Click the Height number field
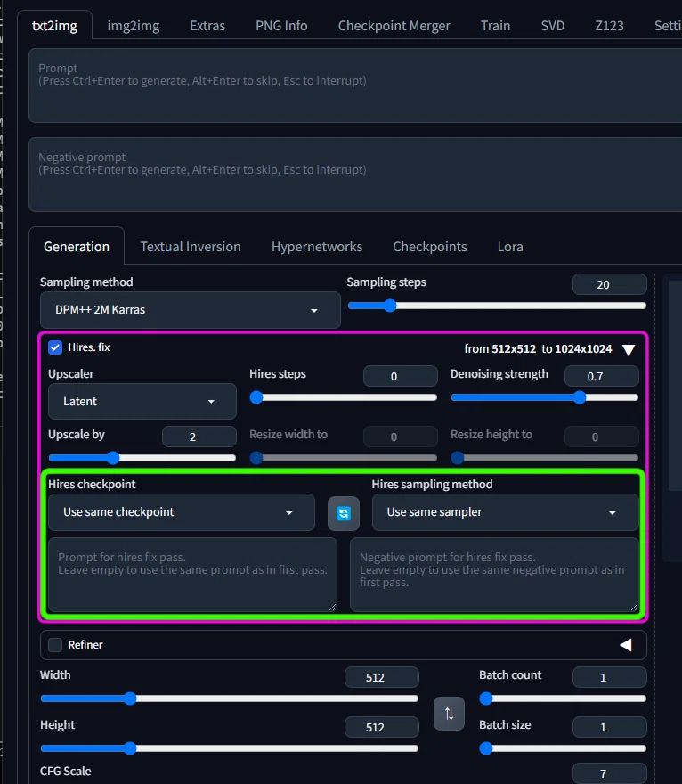The height and width of the screenshot is (784, 682). pos(382,728)
